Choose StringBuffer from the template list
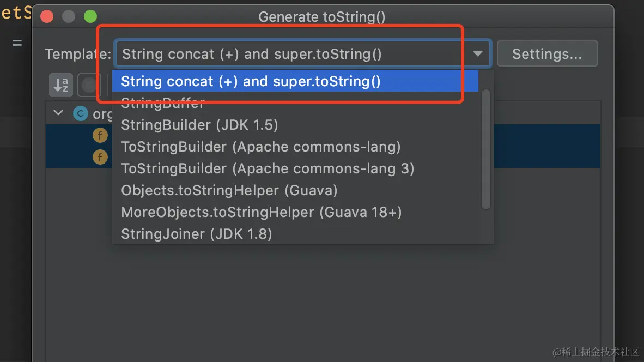Screen dimensions: 644x362 click(x=163, y=103)
